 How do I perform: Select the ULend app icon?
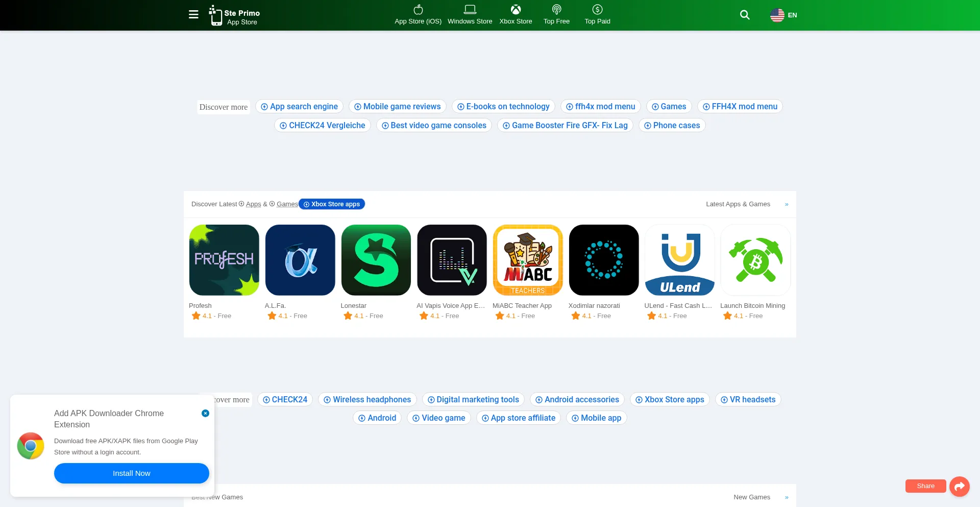[x=679, y=260]
